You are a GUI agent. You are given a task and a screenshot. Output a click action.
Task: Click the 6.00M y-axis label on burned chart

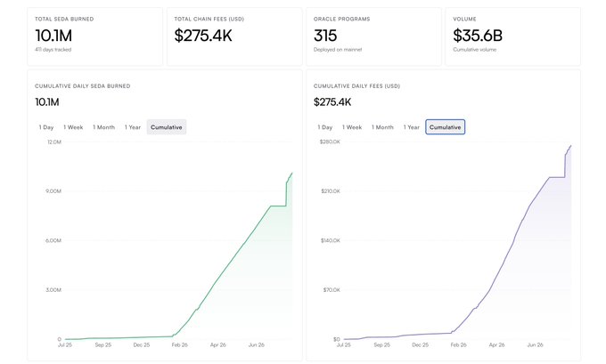coord(53,240)
